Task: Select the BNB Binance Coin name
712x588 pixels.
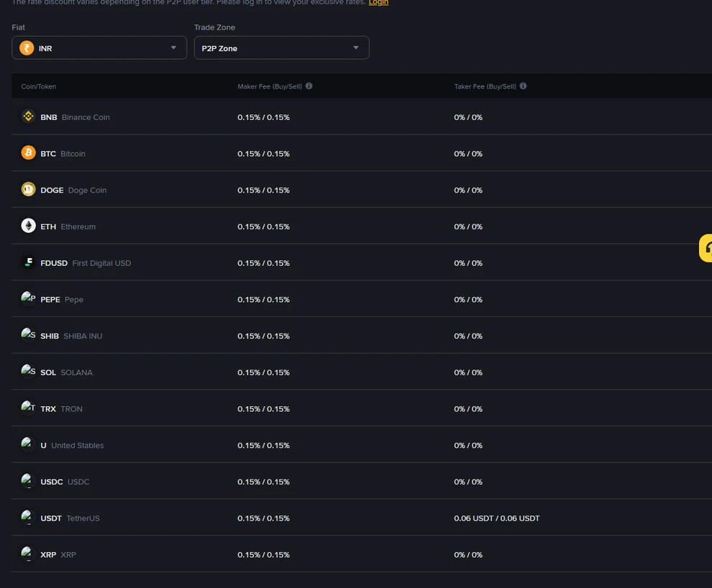Action: [75, 117]
